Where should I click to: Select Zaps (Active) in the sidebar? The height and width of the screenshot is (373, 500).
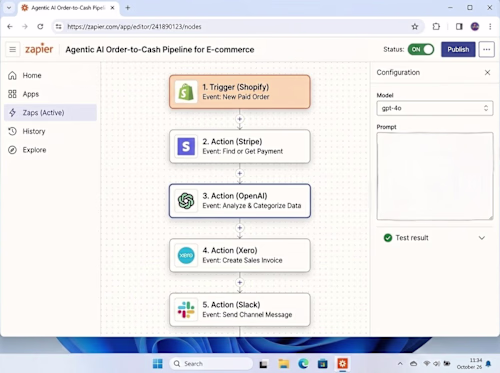click(x=50, y=113)
